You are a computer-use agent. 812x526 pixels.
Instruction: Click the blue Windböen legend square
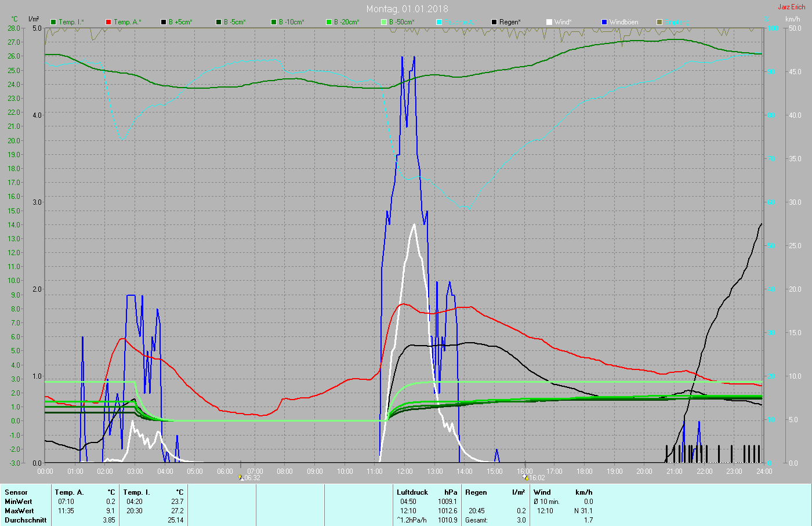pyautogui.click(x=604, y=22)
